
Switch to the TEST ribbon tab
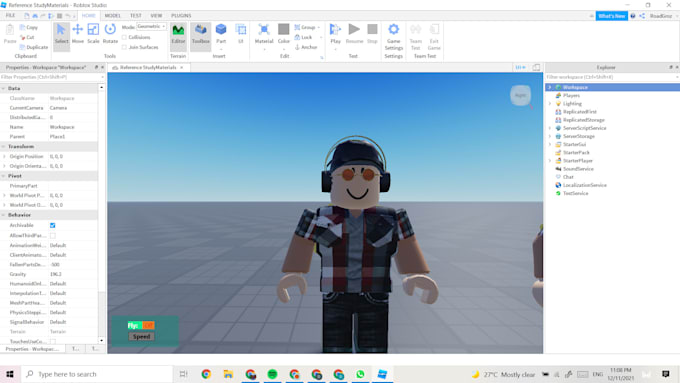tap(136, 16)
